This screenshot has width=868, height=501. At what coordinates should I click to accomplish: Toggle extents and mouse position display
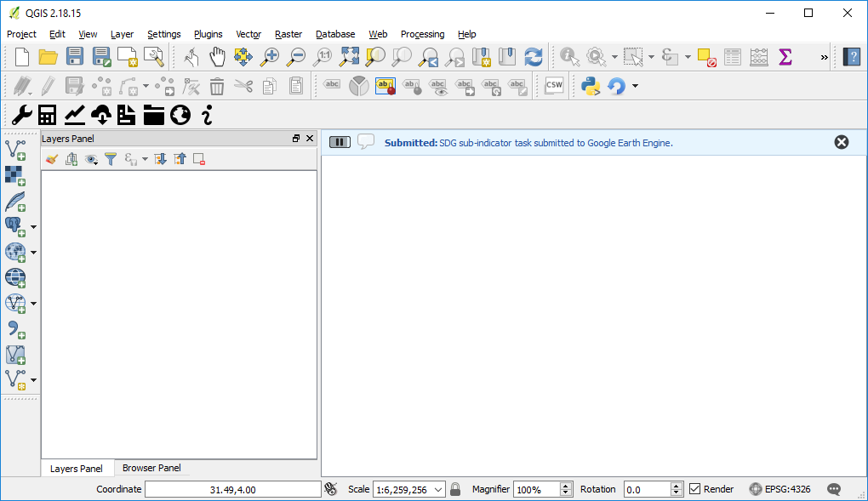(331, 489)
